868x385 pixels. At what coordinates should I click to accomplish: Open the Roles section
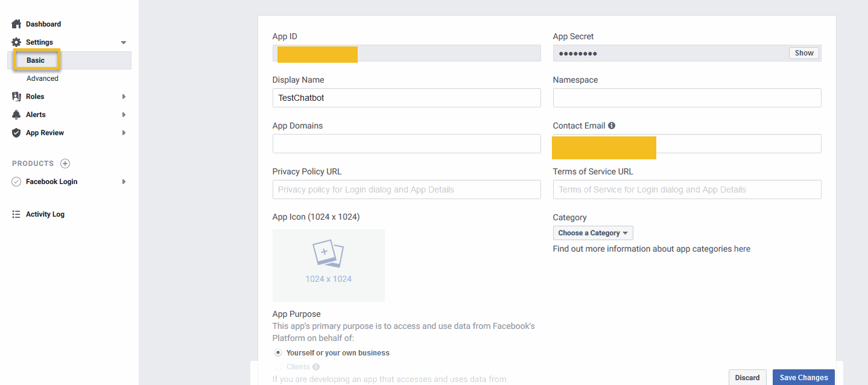point(35,97)
